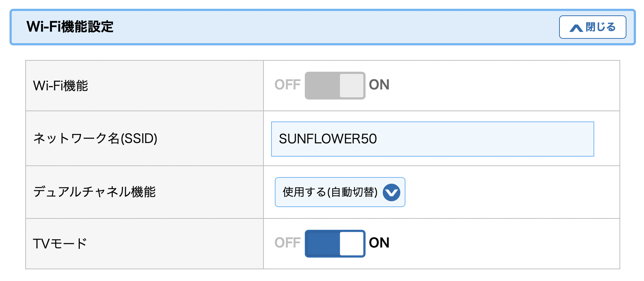Toggle the Wi-Fi機能 switch
Screen dimensions: 644x281
tap(335, 85)
